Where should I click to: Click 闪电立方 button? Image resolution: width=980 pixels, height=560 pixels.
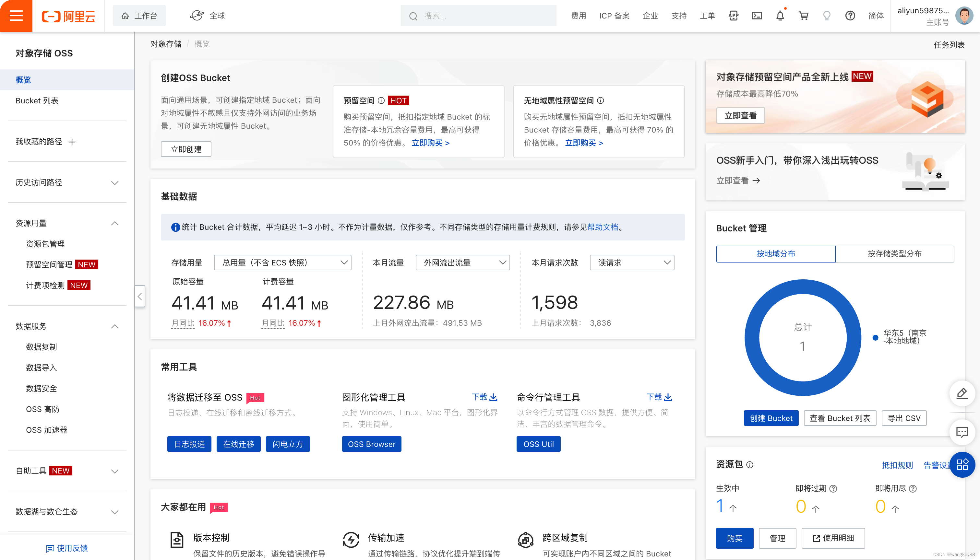[x=288, y=444]
